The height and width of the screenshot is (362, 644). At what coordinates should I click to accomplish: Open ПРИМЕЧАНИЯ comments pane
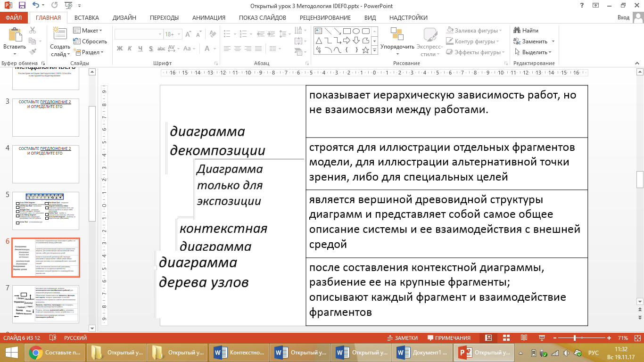click(x=449, y=338)
